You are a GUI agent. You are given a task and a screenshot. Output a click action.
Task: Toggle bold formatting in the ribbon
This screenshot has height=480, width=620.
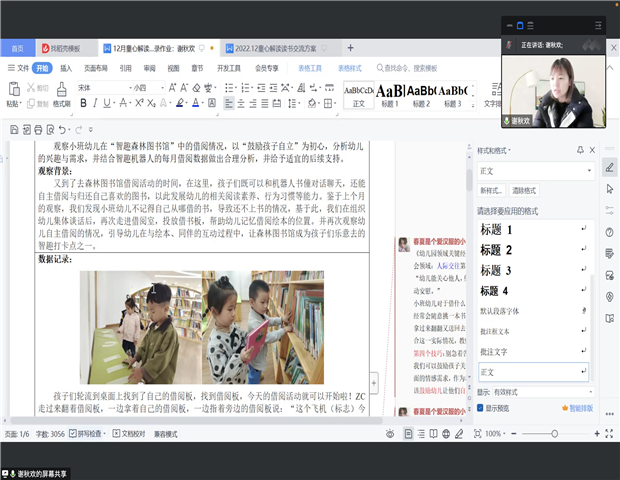(x=82, y=103)
